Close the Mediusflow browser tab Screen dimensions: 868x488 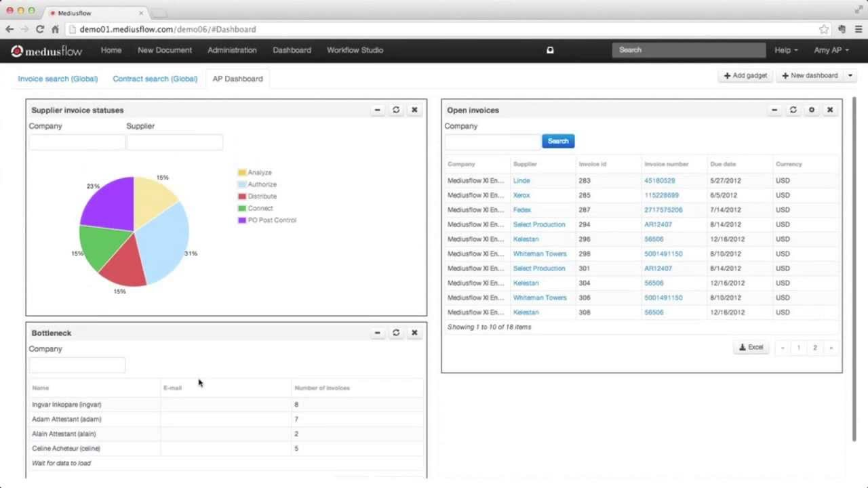[141, 13]
